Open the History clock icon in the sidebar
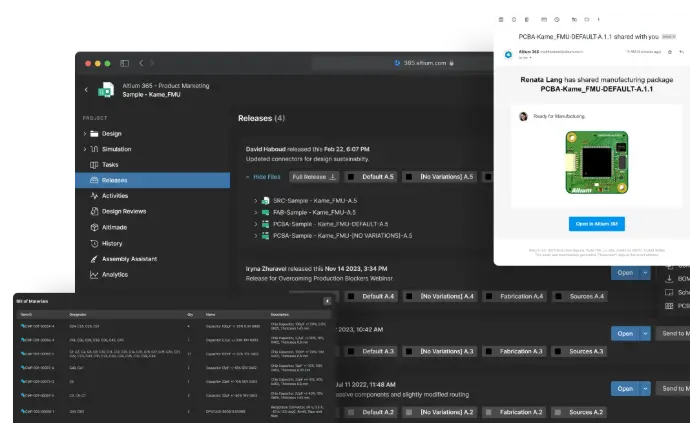Screen dimensions: 690x423 pos(94,243)
